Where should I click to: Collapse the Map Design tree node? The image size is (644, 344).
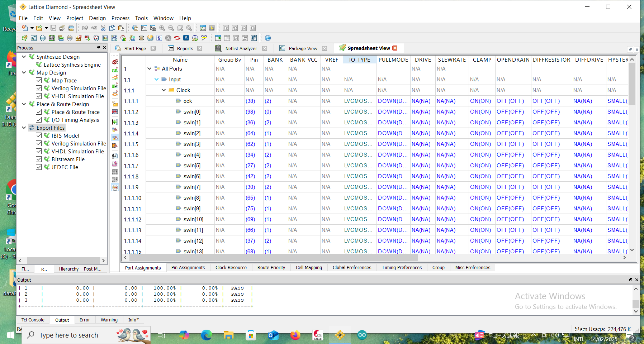point(24,72)
